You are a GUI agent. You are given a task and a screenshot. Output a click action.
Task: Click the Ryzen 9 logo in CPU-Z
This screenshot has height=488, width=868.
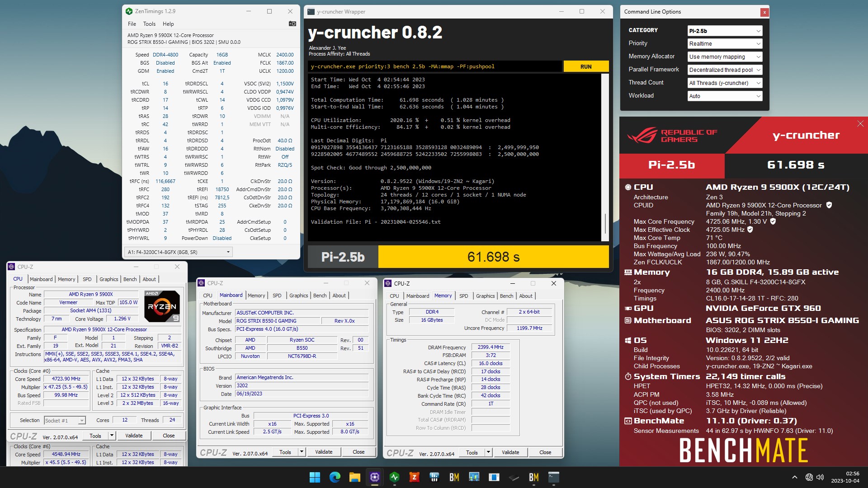[162, 306]
